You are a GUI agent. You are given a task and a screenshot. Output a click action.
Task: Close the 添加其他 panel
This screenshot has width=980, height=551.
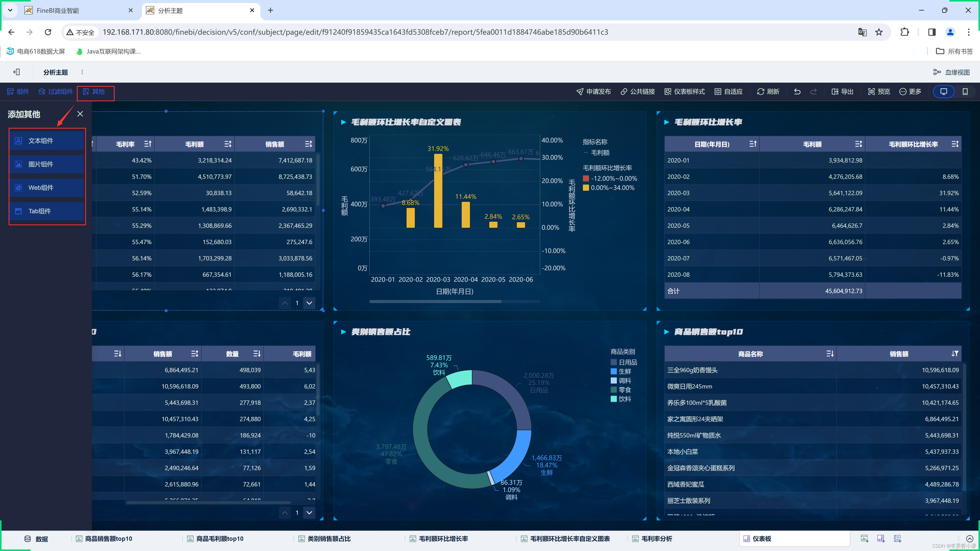[x=80, y=114]
